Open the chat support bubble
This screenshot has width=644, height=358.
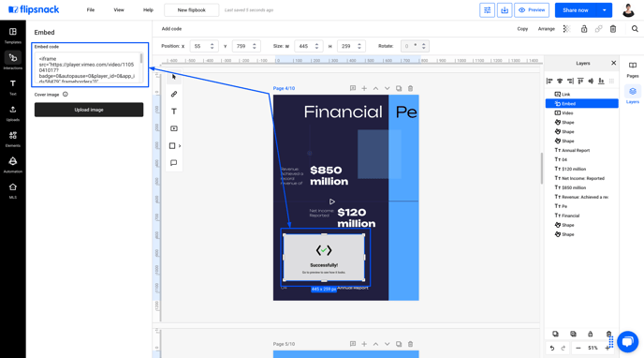pos(627,341)
